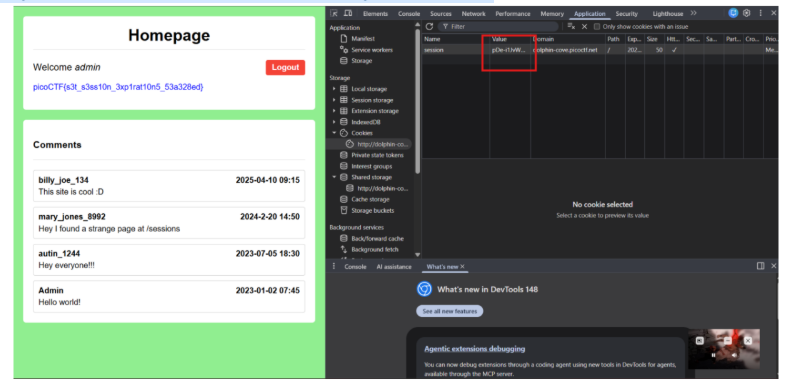Focus the cookie Filter input field
The image size is (799, 391).
tap(498, 27)
